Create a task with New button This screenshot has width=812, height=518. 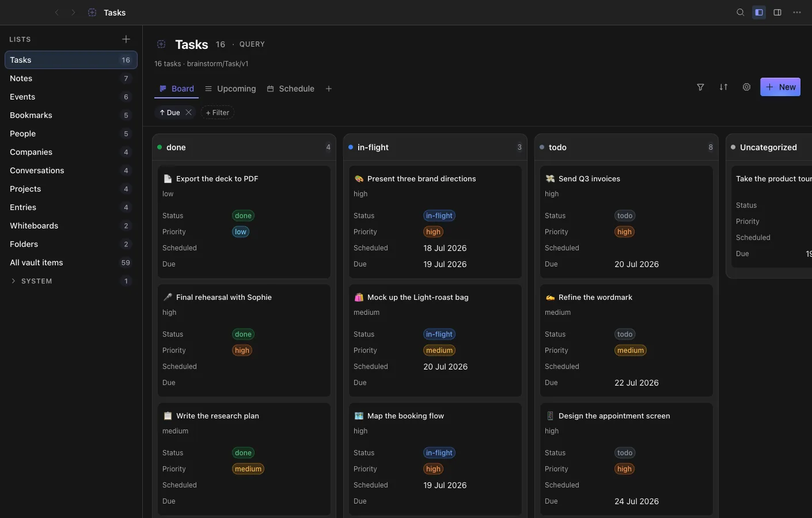[780, 87]
